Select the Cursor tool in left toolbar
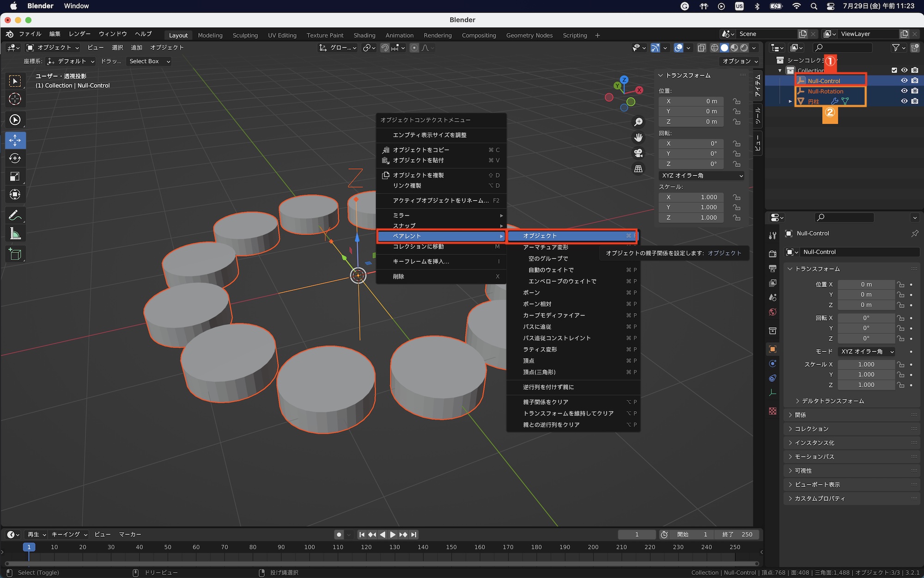924x578 pixels. click(x=15, y=99)
